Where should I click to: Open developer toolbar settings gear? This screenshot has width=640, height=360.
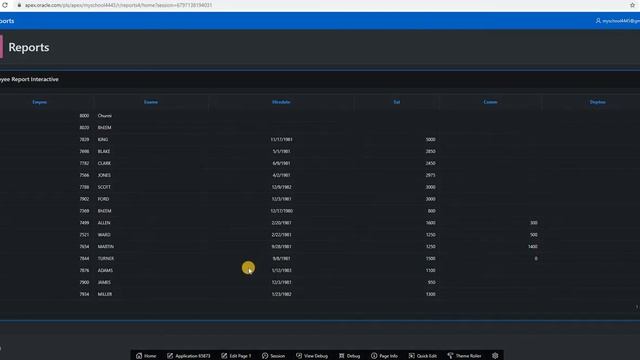tap(495, 356)
